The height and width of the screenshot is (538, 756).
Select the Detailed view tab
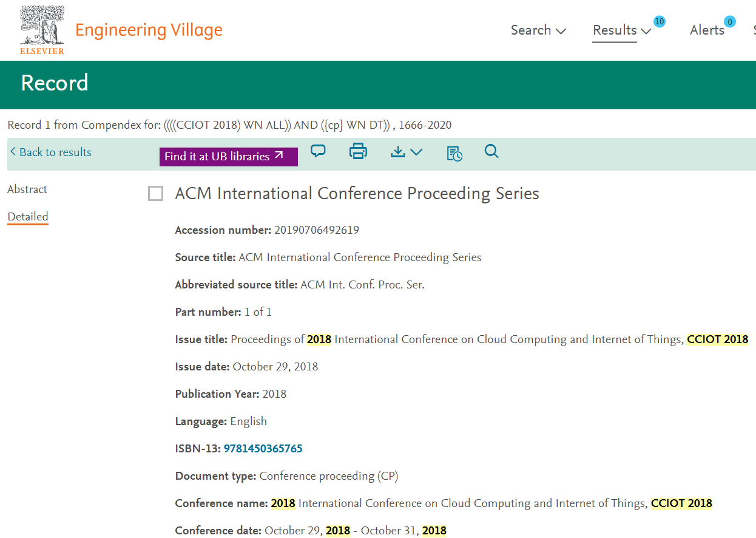pyautogui.click(x=28, y=217)
